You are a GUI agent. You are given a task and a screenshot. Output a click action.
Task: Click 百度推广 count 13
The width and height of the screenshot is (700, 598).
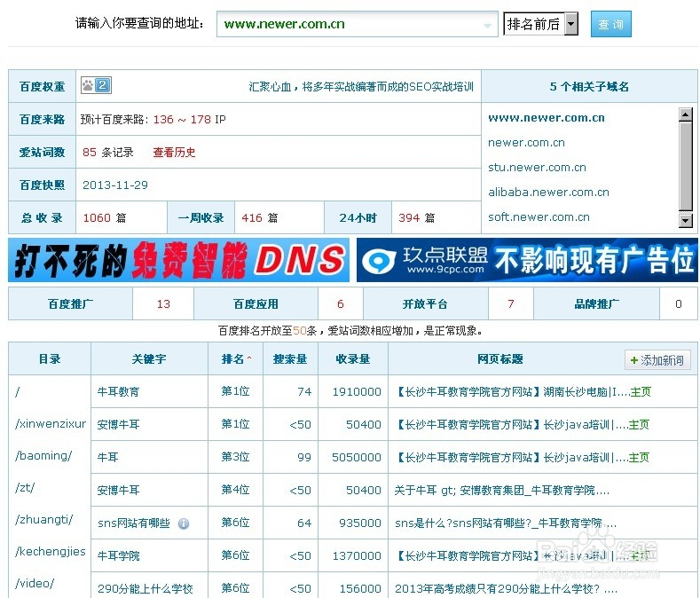tap(163, 304)
